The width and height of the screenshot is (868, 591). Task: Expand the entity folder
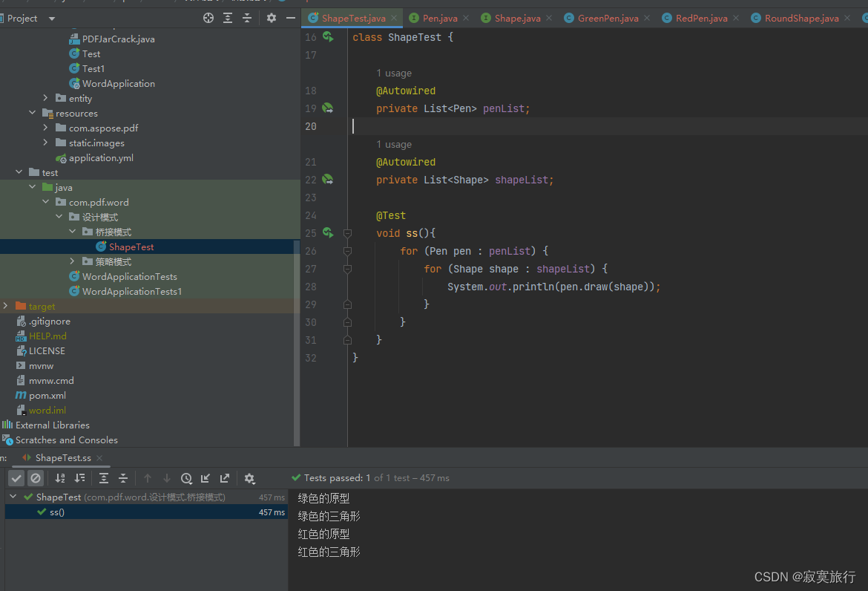[x=45, y=98]
